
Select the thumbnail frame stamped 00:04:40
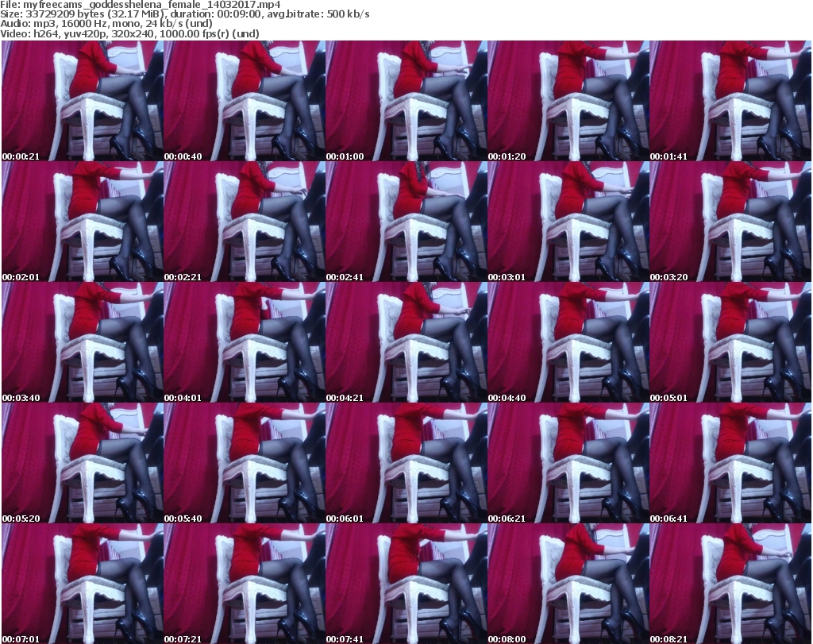[x=568, y=342]
